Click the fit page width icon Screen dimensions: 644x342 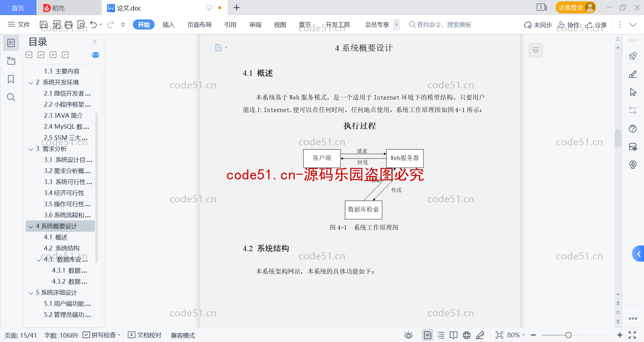tap(499, 335)
